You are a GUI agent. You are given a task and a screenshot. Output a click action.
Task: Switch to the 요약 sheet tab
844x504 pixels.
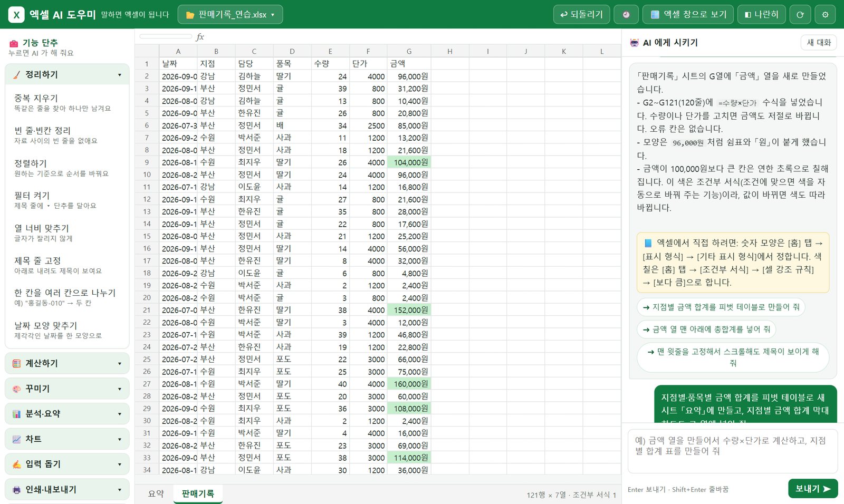(156, 494)
